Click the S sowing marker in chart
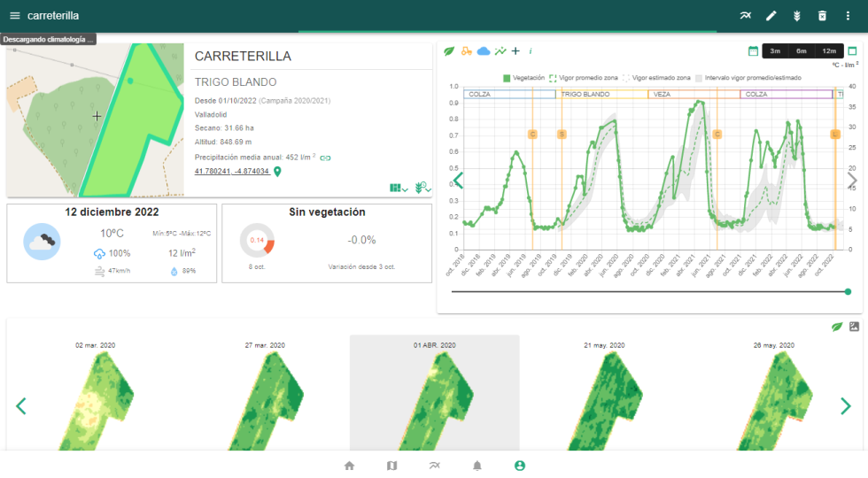Image resolution: width=868 pixels, height=478 pixels. coord(562,135)
